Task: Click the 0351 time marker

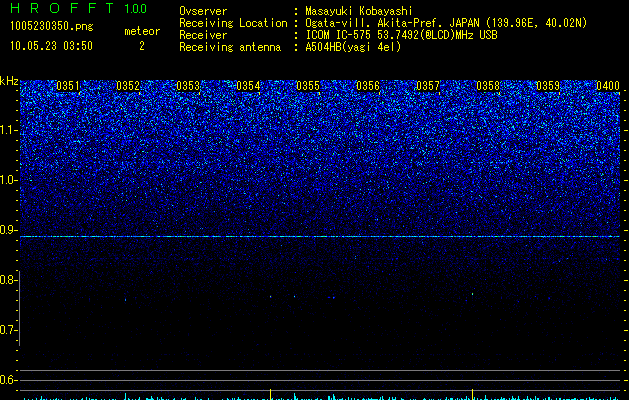Action: click(68, 86)
